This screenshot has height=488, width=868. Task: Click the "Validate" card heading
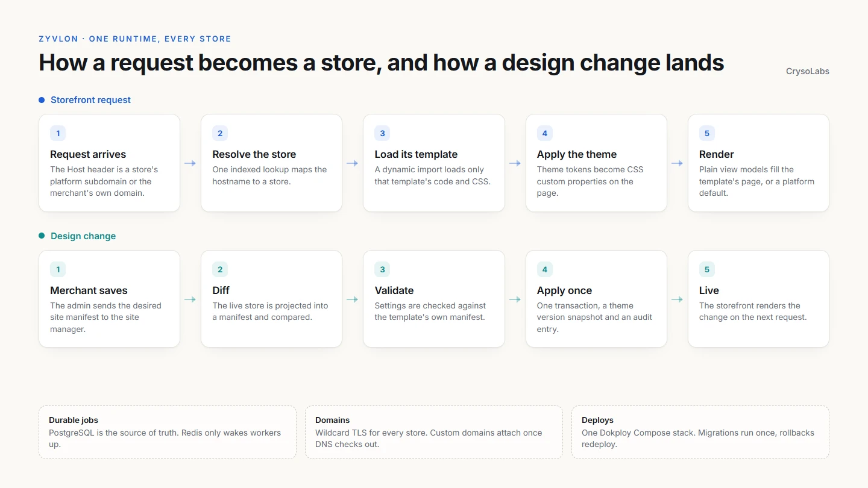point(394,290)
